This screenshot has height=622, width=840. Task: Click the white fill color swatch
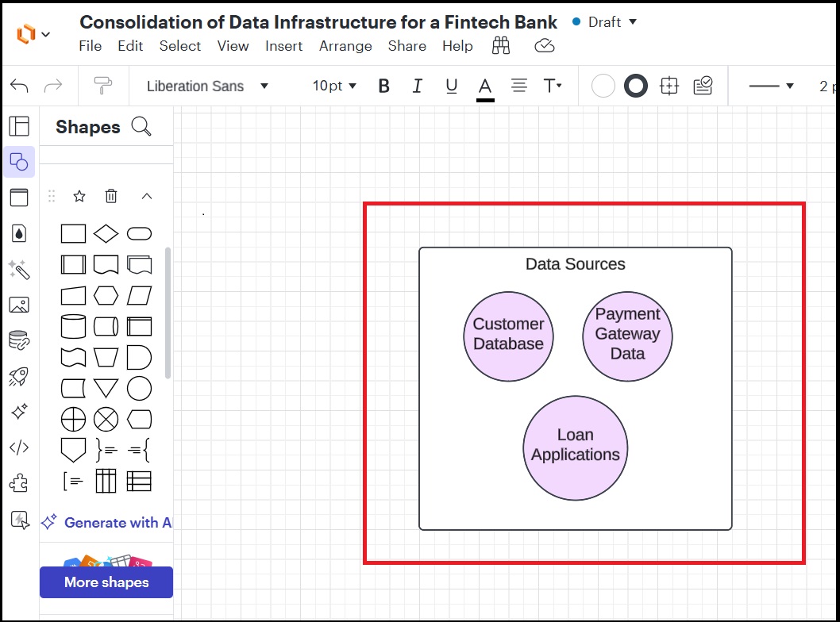point(603,86)
